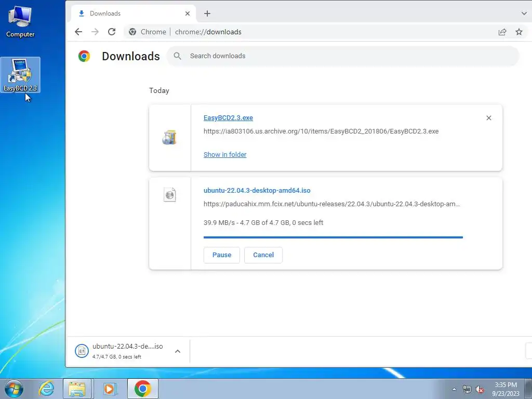Viewport: 532px width, 399px height.
Task: Switch to the Downloads tab
Action: coord(134,14)
